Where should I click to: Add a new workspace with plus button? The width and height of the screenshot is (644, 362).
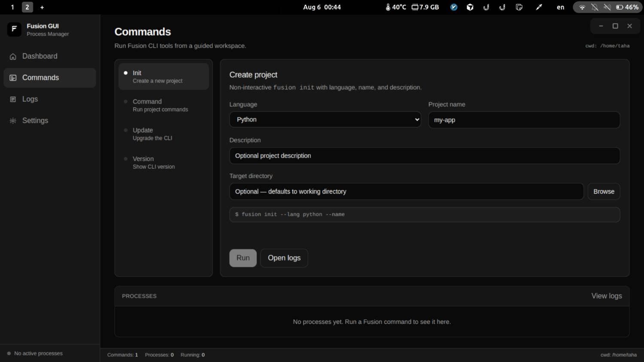click(x=42, y=7)
